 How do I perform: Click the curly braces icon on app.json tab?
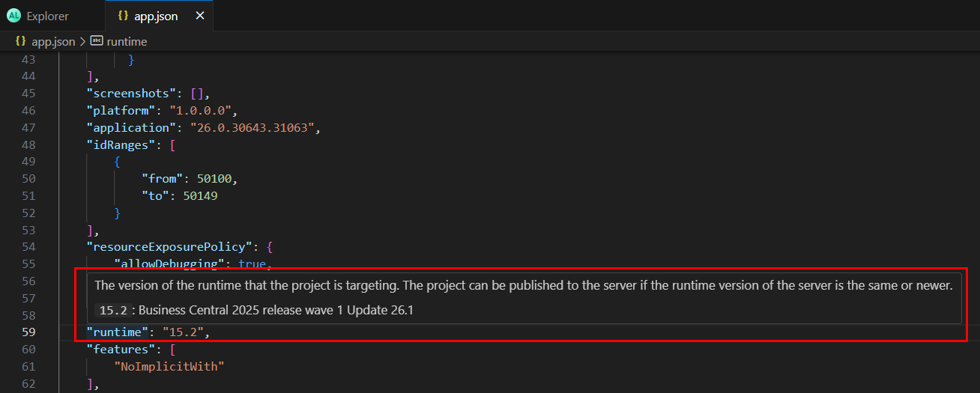[123, 16]
